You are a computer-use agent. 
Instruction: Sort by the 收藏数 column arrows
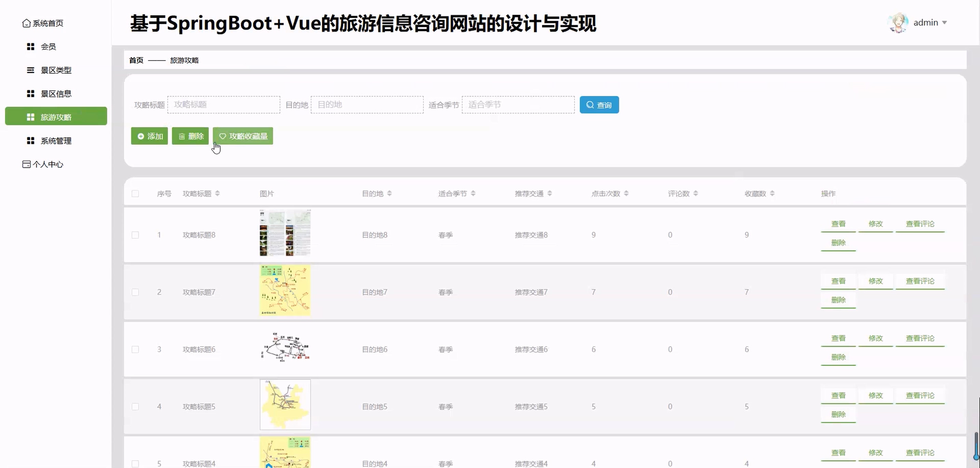[772, 193]
